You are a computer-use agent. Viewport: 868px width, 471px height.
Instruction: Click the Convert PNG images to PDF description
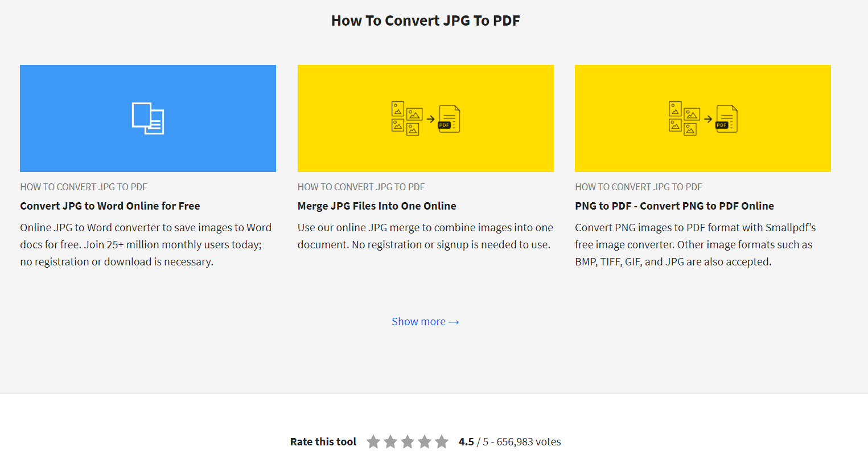point(696,244)
